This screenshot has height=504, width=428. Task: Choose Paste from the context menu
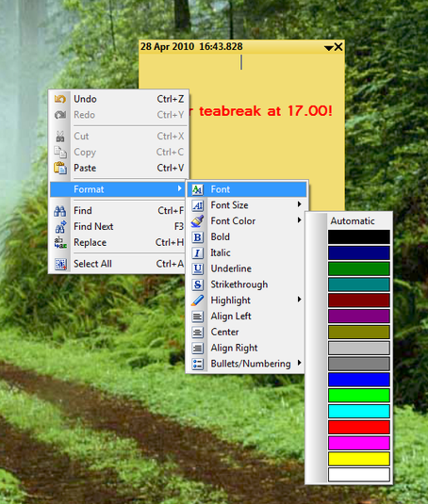click(x=119, y=168)
